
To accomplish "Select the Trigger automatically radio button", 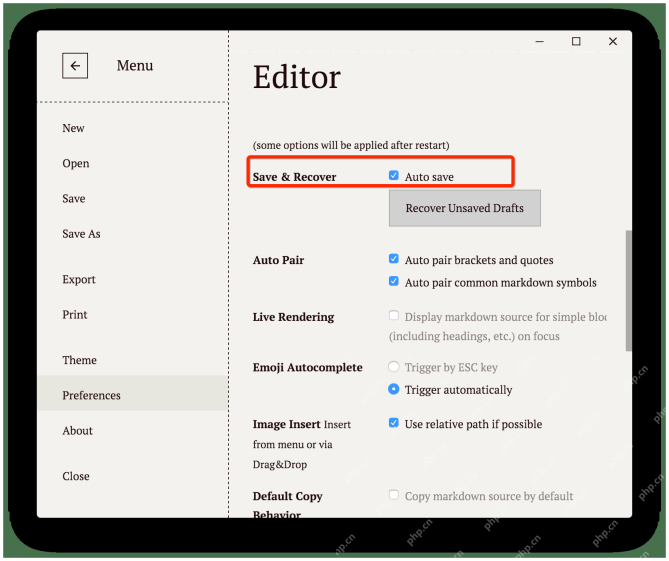I will (x=394, y=389).
